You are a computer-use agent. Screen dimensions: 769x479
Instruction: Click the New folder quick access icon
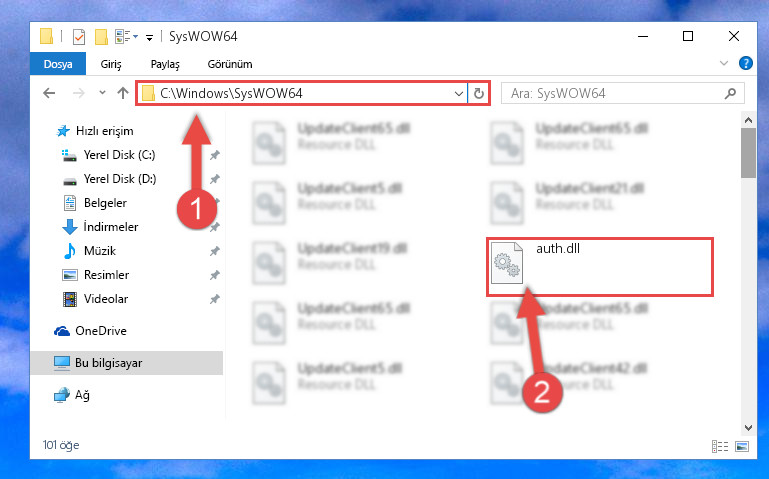[x=101, y=36]
